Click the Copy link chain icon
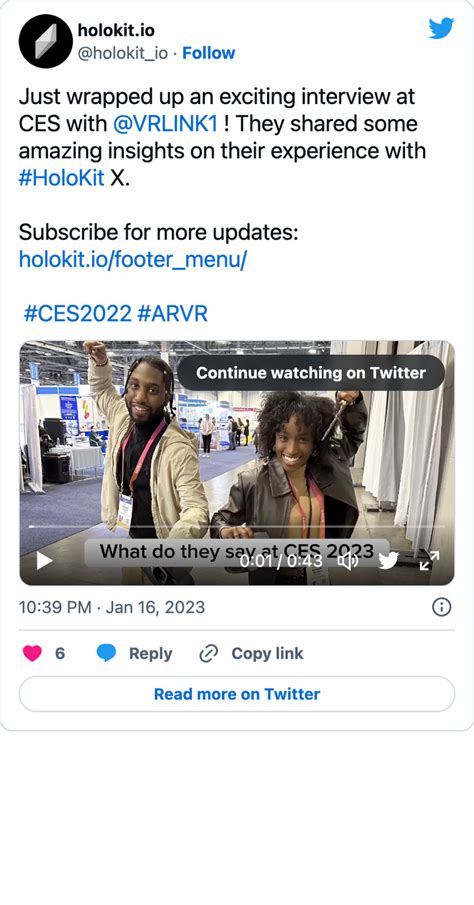Image resolution: width=474 pixels, height=905 pixels. [207, 653]
